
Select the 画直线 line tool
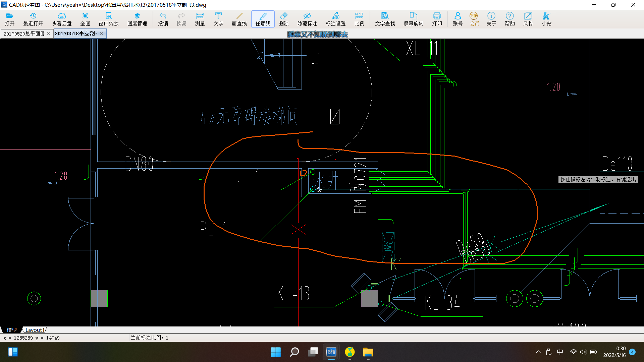point(239,19)
